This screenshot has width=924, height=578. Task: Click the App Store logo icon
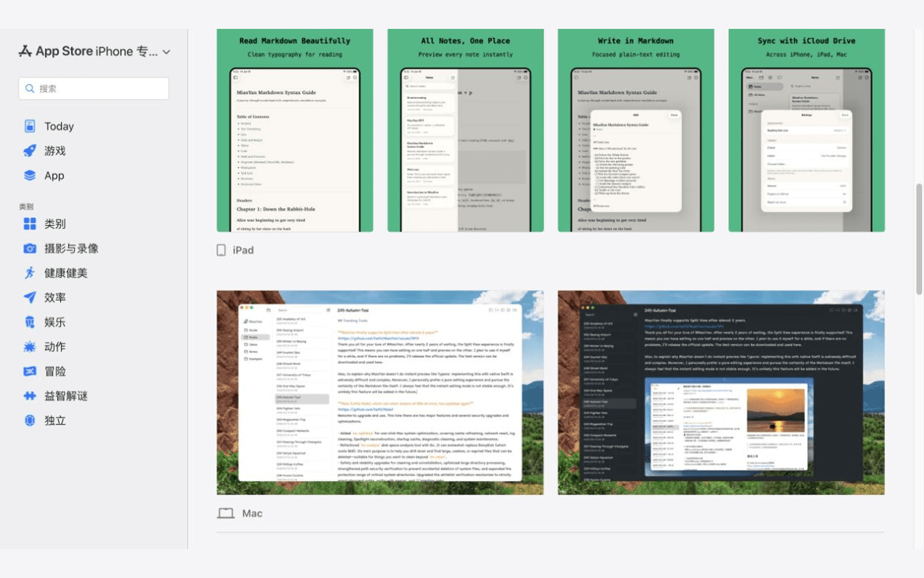25,51
